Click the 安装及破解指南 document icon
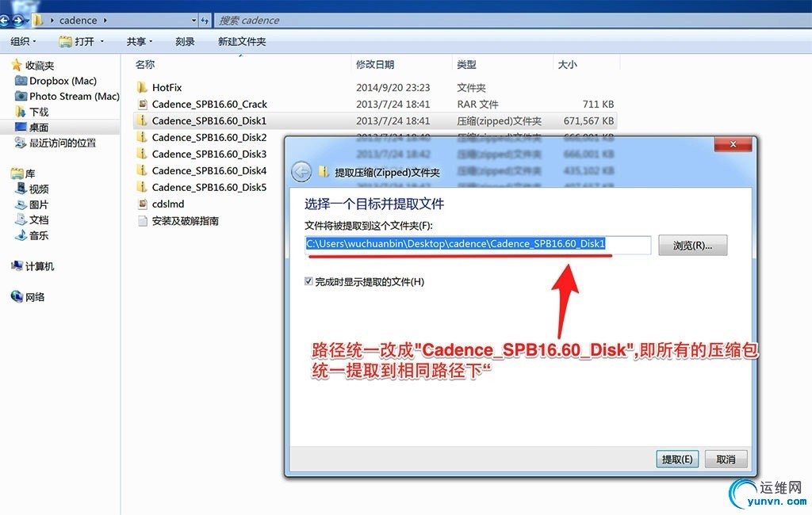Screen dimensions: 812x515 (143, 221)
